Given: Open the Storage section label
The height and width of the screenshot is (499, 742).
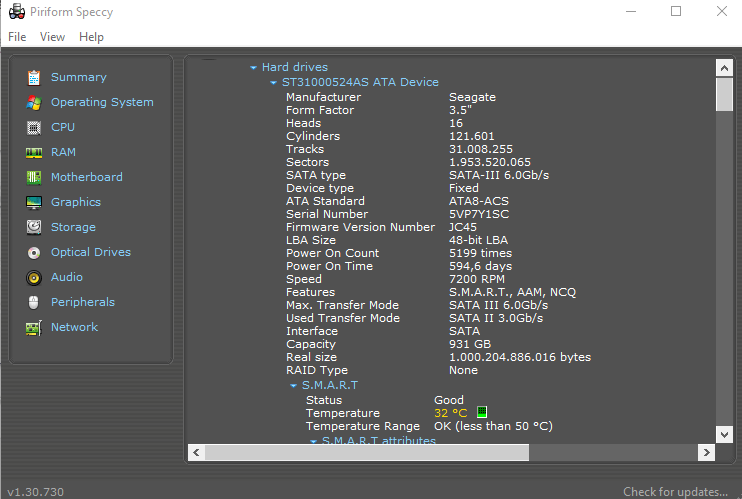Looking at the screenshot, I should coord(73,227).
